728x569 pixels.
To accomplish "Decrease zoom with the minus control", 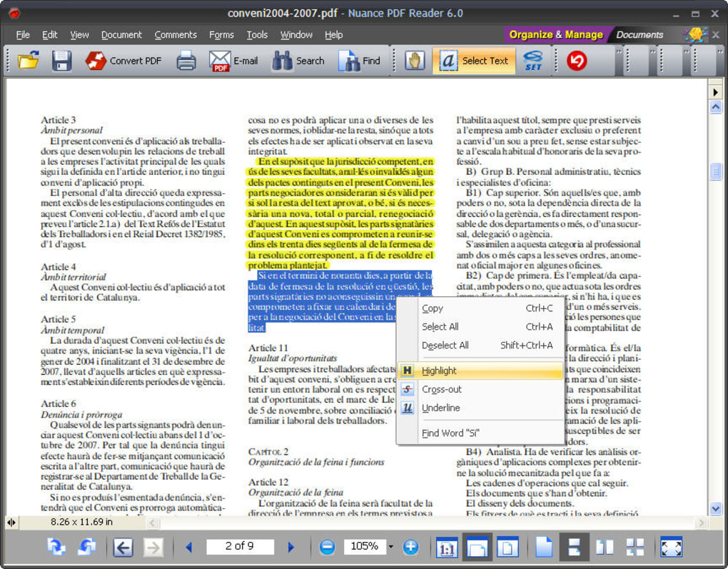I will pos(328,547).
